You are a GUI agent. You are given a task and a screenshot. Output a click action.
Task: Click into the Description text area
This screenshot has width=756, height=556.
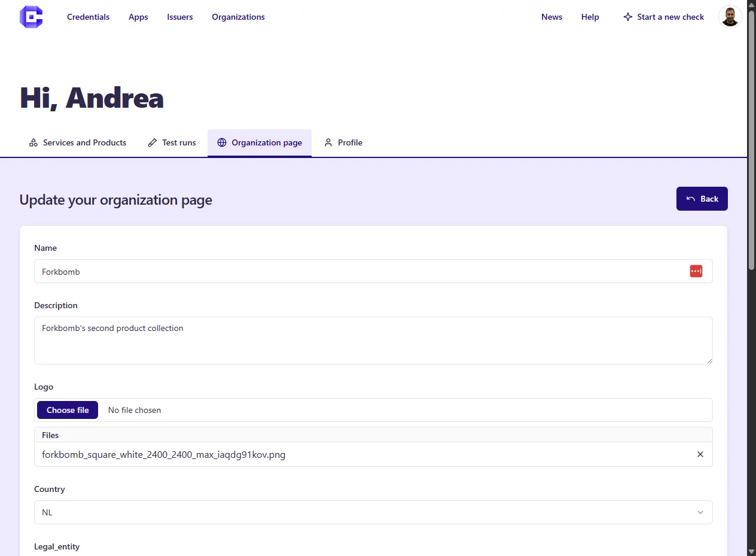(373, 341)
